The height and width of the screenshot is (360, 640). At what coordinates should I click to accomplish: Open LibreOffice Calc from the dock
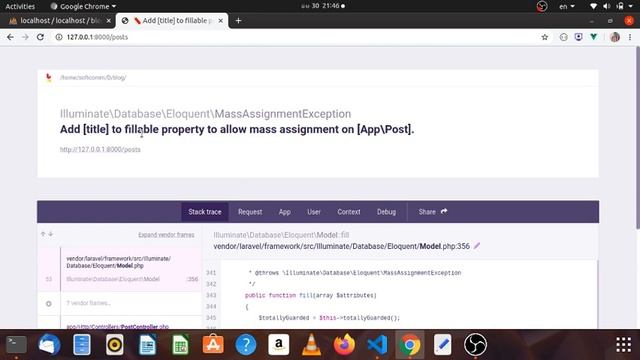click(180, 344)
